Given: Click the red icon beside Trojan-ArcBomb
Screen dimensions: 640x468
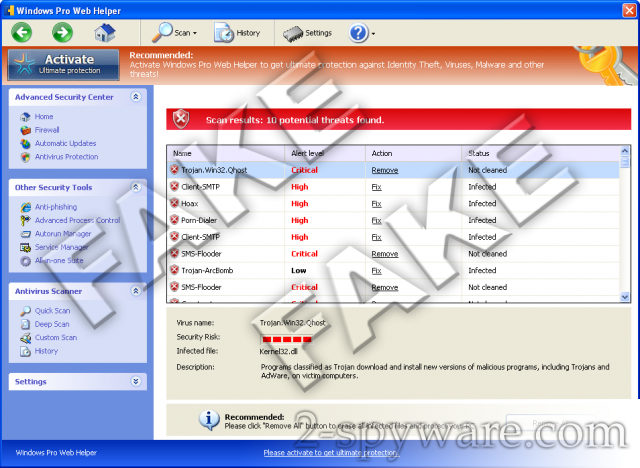Looking at the screenshot, I should point(174,270).
